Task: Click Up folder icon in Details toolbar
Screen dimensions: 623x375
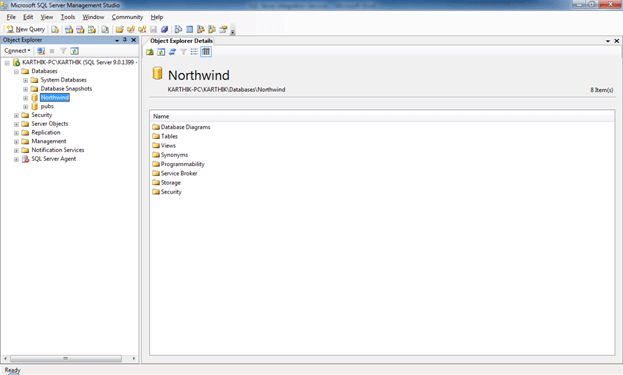Action: [150, 52]
